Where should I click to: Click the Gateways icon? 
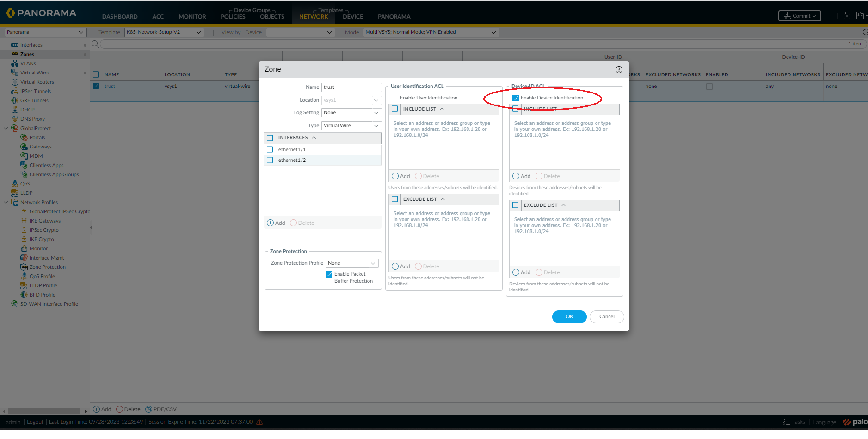click(24, 147)
